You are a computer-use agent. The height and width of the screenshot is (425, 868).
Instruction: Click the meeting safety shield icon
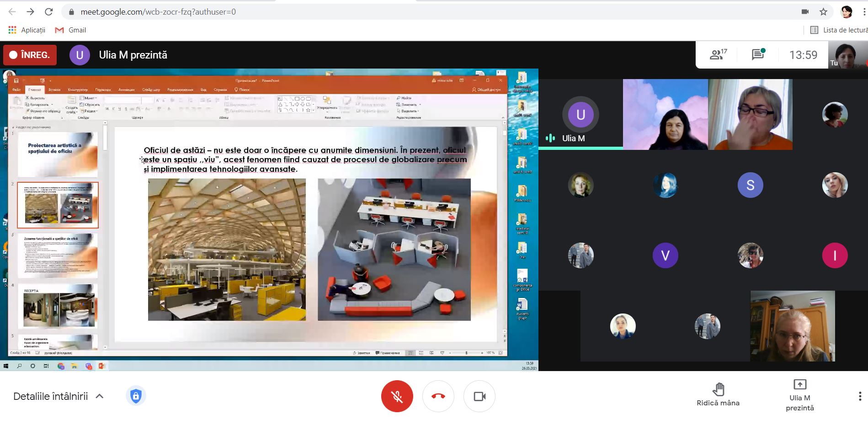tap(136, 396)
